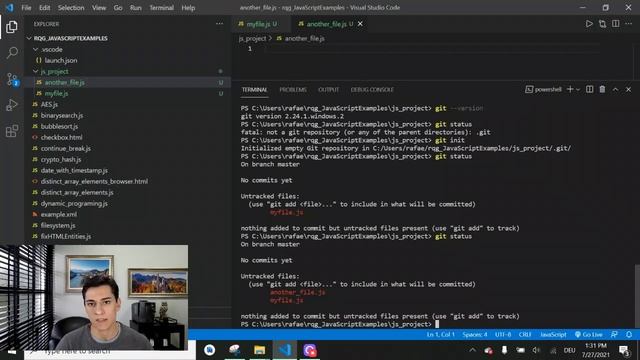Open filesystem.js in the explorer
640x360 pixels.
click(58, 226)
